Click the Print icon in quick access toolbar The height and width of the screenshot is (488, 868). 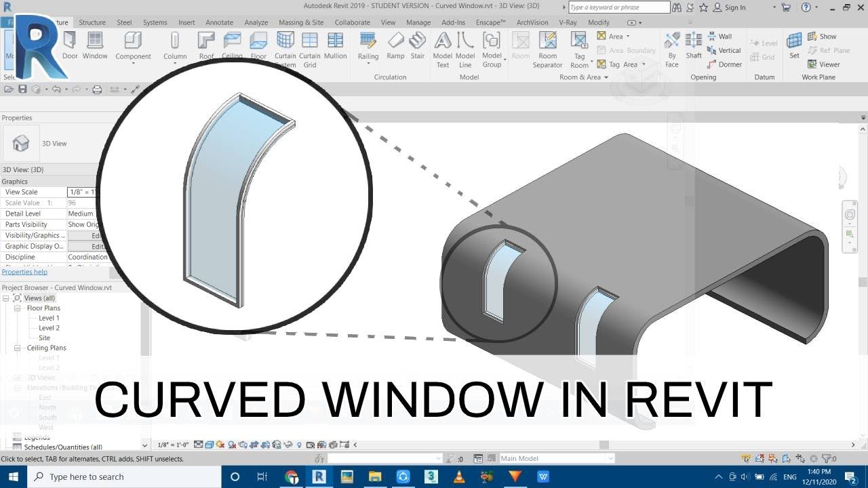pyautogui.click(x=97, y=89)
